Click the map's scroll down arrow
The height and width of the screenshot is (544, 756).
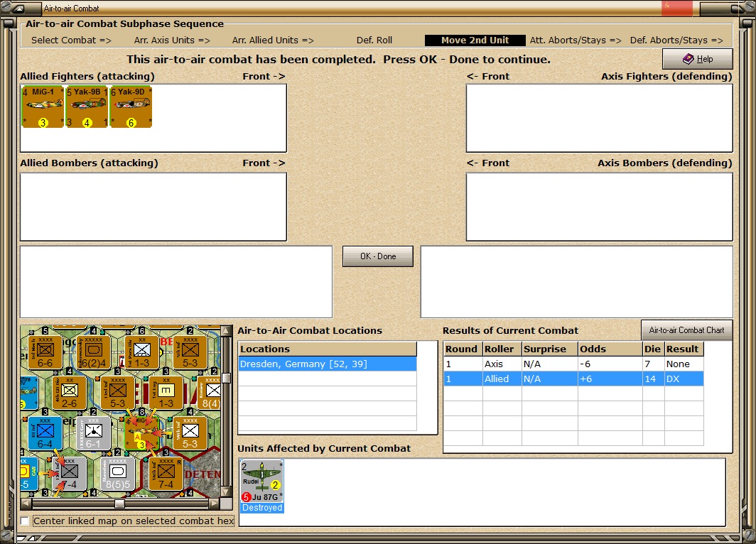pyautogui.click(x=225, y=492)
